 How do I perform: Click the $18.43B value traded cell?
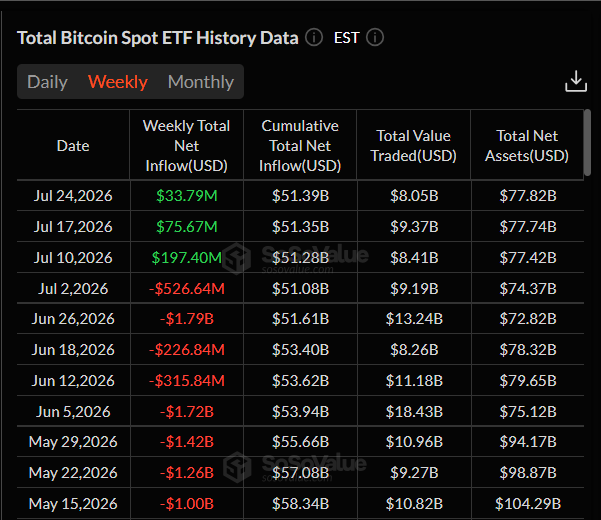[x=414, y=412]
